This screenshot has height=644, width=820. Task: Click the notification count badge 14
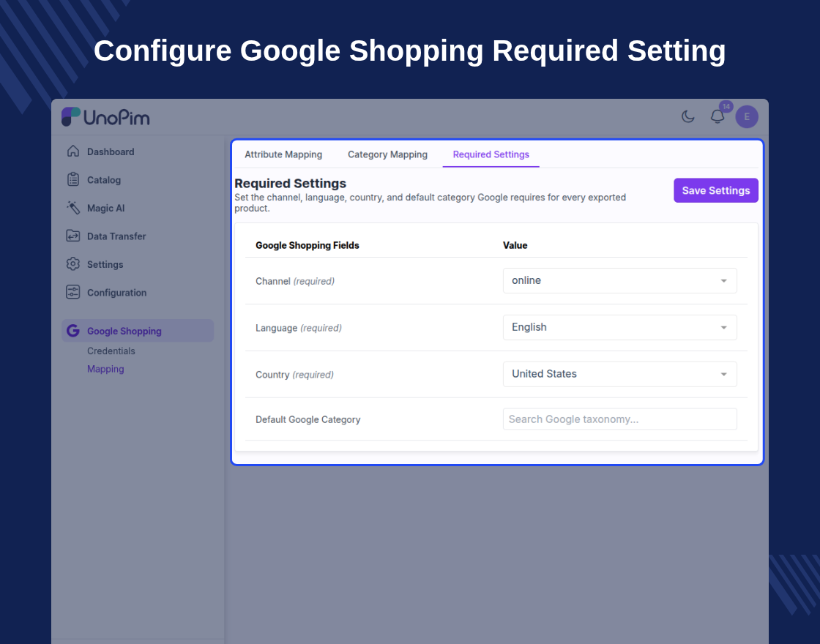(x=726, y=107)
